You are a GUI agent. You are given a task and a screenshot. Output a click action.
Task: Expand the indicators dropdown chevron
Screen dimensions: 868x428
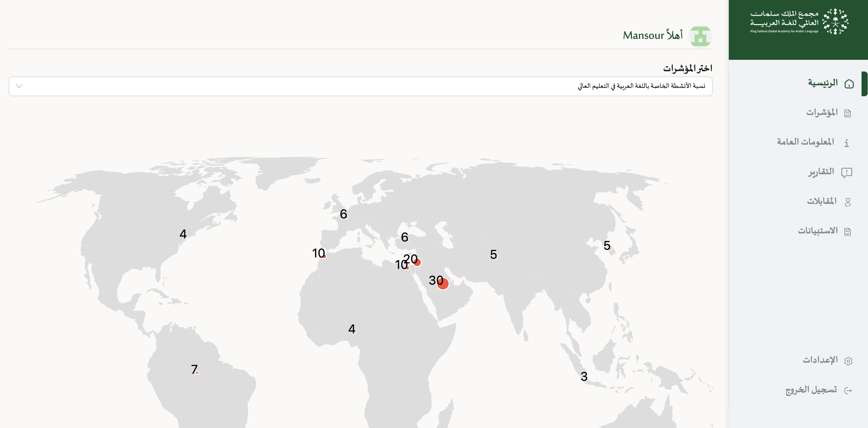[x=19, y=86]
